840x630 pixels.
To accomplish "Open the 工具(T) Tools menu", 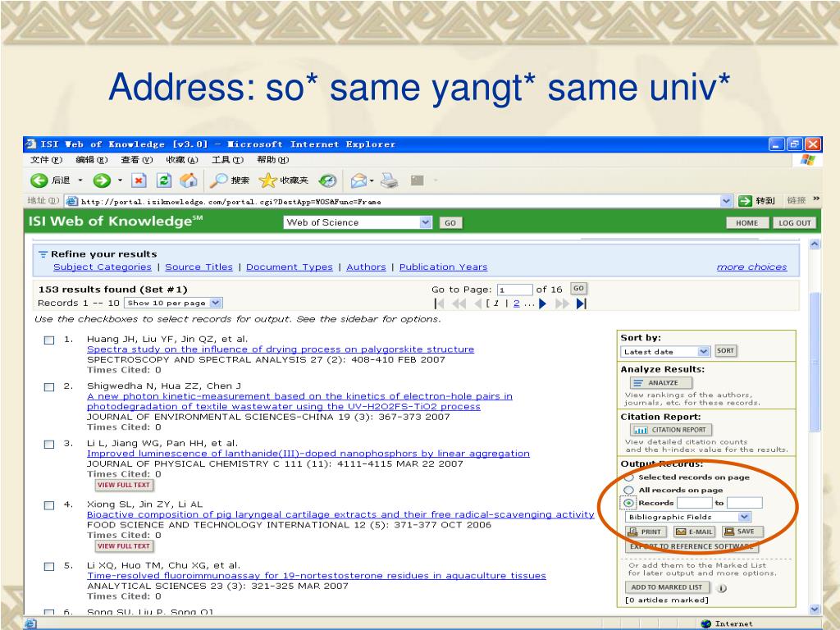I will 227,160.
